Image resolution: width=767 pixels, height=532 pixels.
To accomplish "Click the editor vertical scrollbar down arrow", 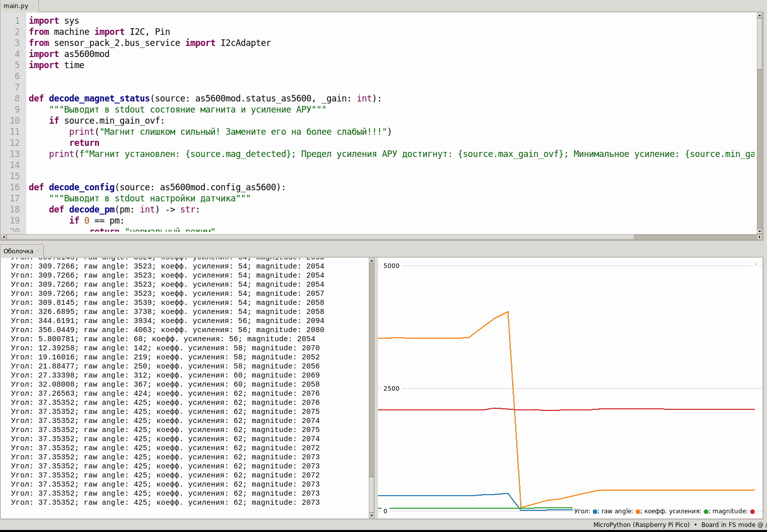I will click(x=759, y=231).
